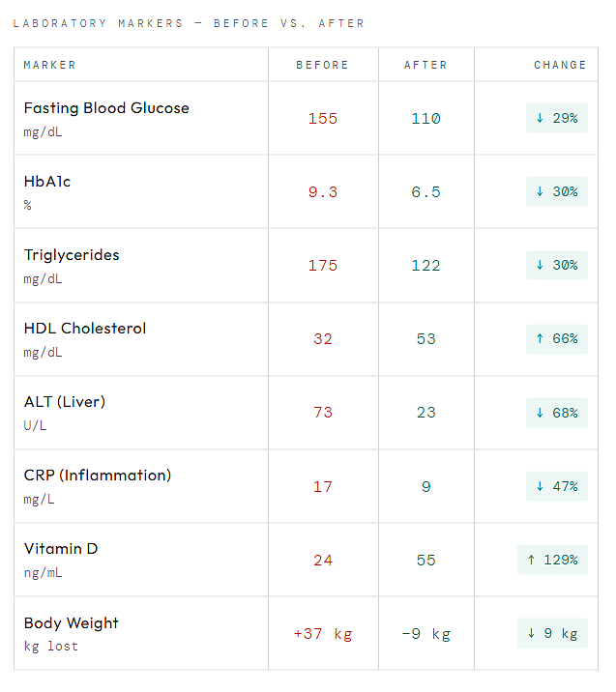Click the MARKER column header
Image resolution: width=616 pixels, height=692 pixels.
click(50, 65)
